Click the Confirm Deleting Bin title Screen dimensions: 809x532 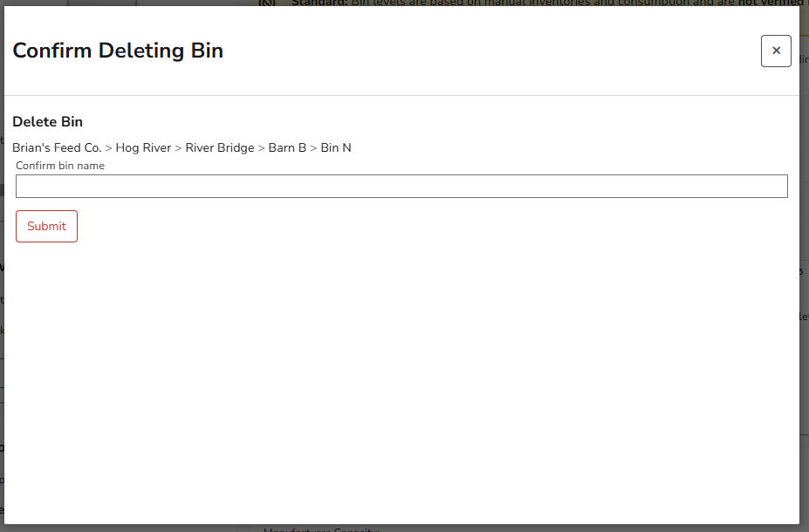pos(118,51)
